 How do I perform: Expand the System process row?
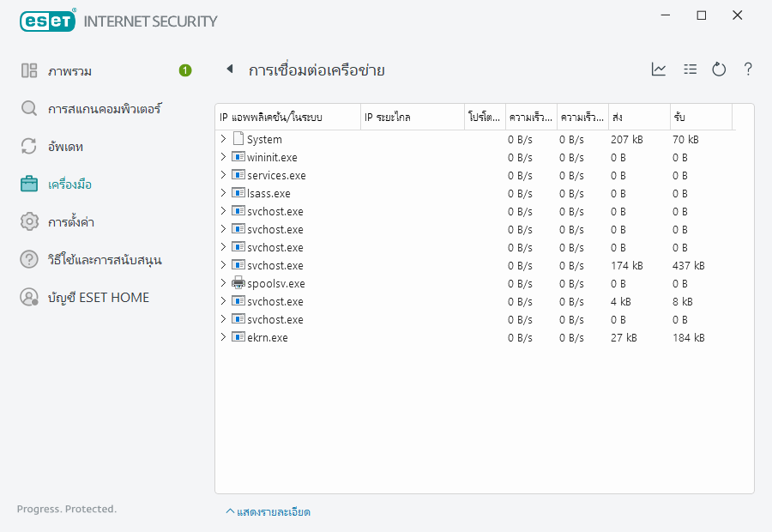tap(223, 139)
